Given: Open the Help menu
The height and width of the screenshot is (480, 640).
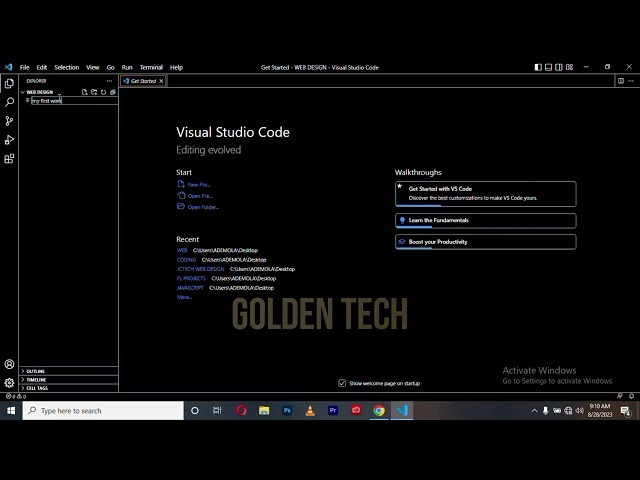Looking at the screenshot, I should click(176, 67).
